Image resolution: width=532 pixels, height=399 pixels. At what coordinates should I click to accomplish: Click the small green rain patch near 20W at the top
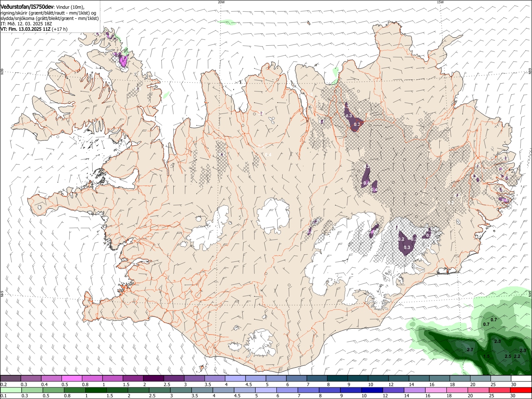(x=228, y=22)
